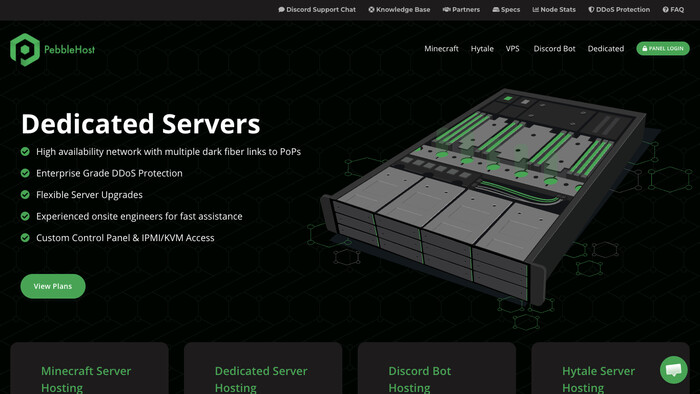Open the Hytale menu item

point(482,49)
